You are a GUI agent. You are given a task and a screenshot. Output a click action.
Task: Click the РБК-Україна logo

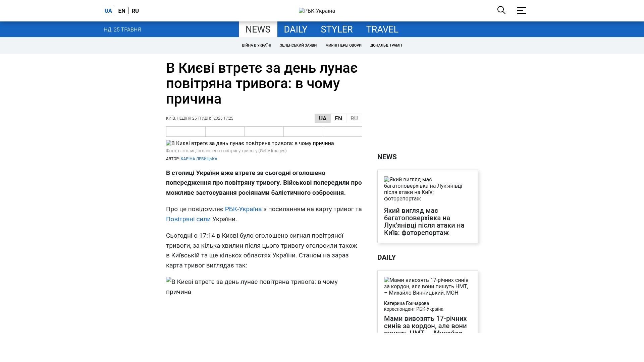[317, 11]
